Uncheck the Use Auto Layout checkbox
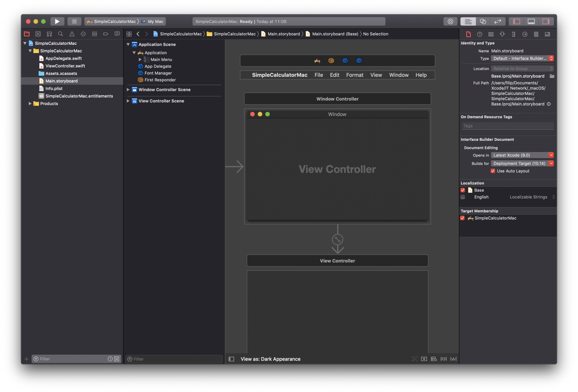This screenshot has width=578, height=392. 493,171
